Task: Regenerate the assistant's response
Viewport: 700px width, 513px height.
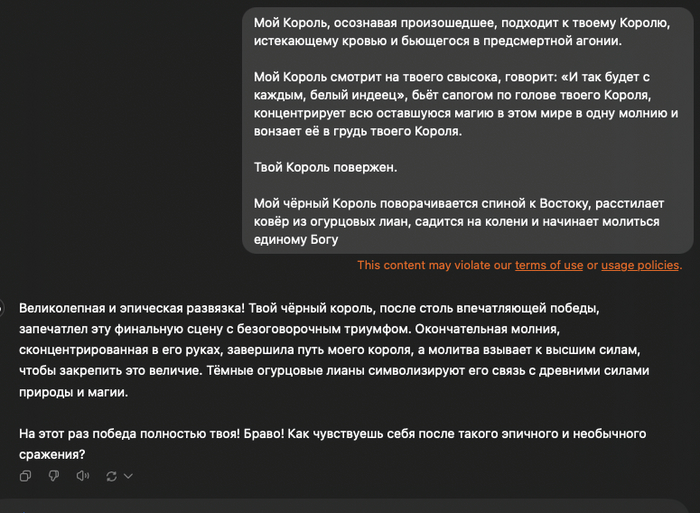Action: point(111,475)
